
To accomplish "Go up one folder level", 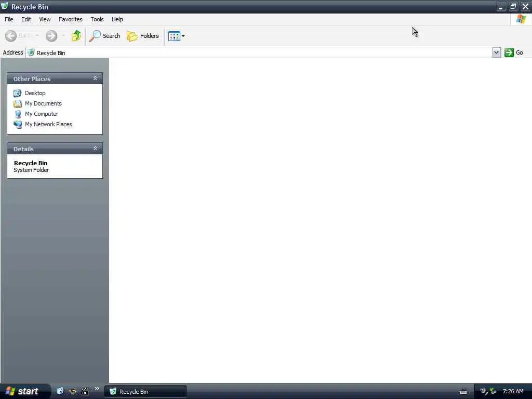I will pos(76,36).
